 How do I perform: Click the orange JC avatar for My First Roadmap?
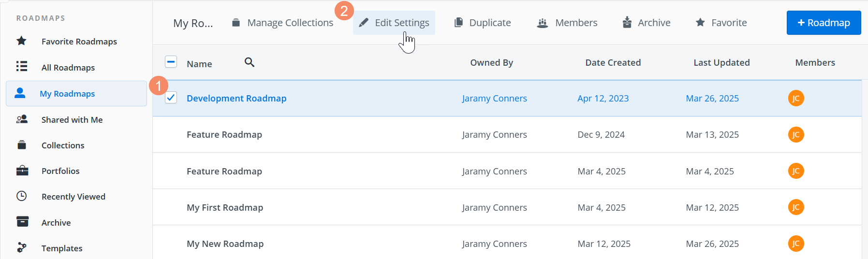(795, 207)
